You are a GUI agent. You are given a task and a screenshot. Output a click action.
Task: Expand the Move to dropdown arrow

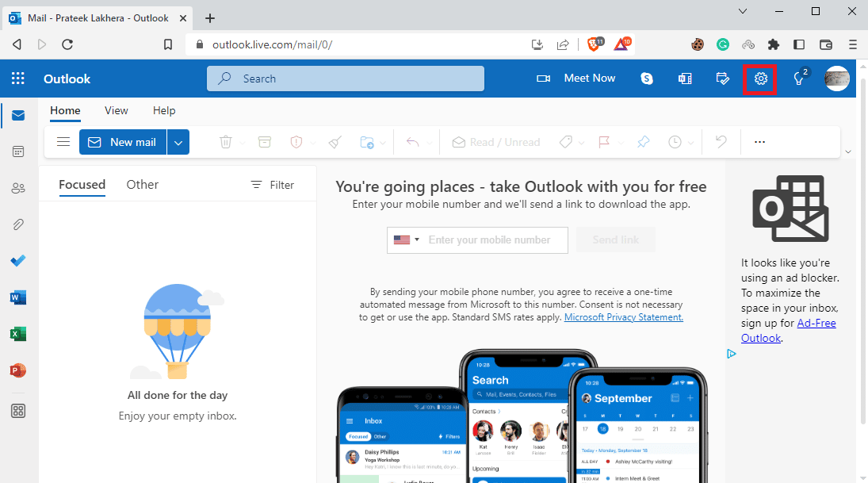[383, 143]
